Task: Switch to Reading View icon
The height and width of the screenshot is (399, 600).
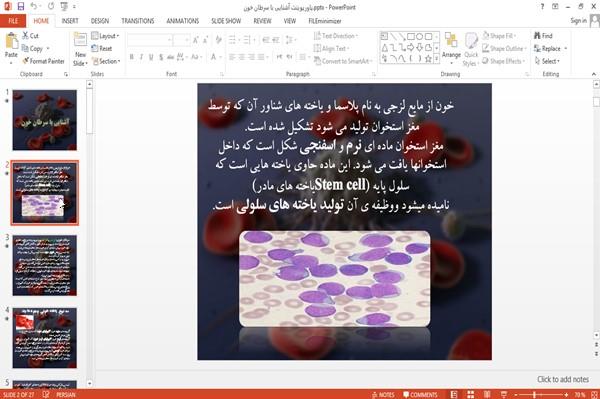Action: tap(487, 394)
